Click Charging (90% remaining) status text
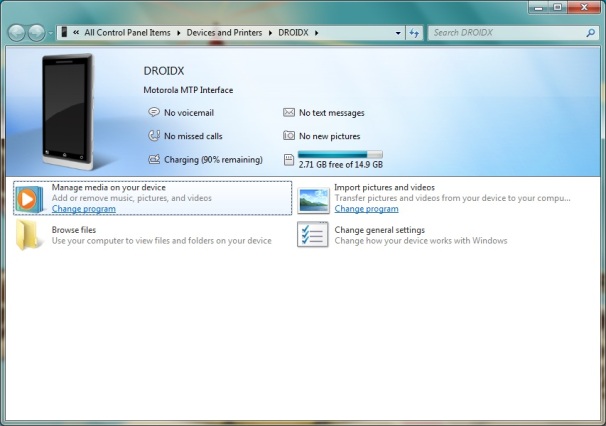This screenshot has width=606, height=426. (x=213, y=160)
